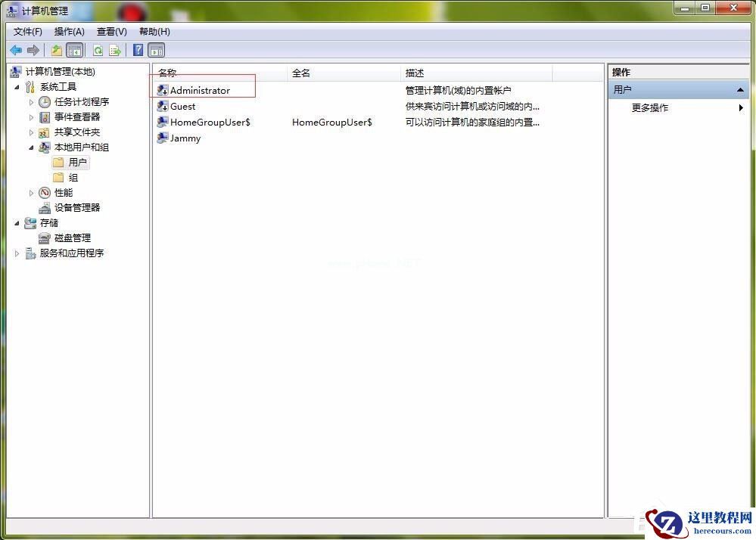The image size is (756, 540).
Task: Open the 查看(V) menu
Action: click(110, 31)
